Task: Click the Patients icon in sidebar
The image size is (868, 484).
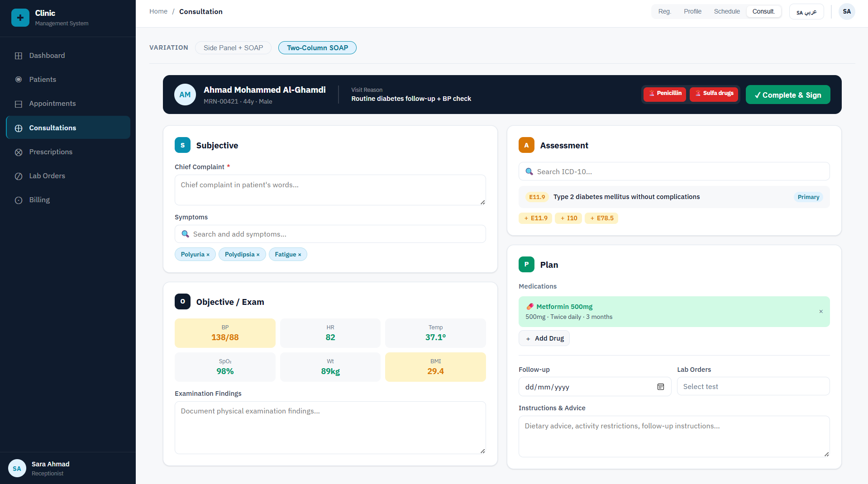Action: 19,80
